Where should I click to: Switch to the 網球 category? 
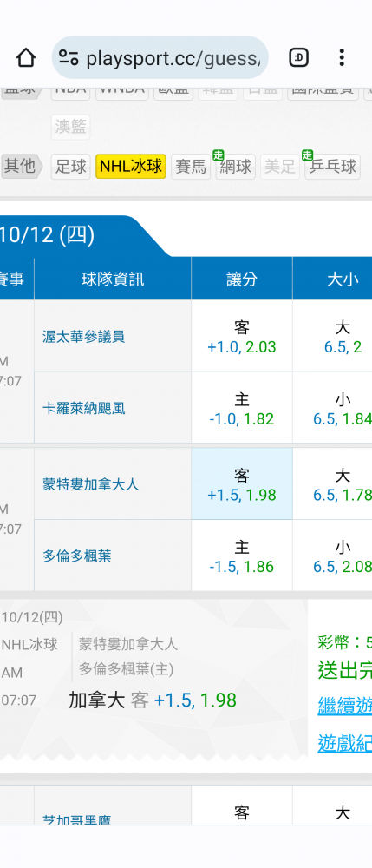pos(236,167)
